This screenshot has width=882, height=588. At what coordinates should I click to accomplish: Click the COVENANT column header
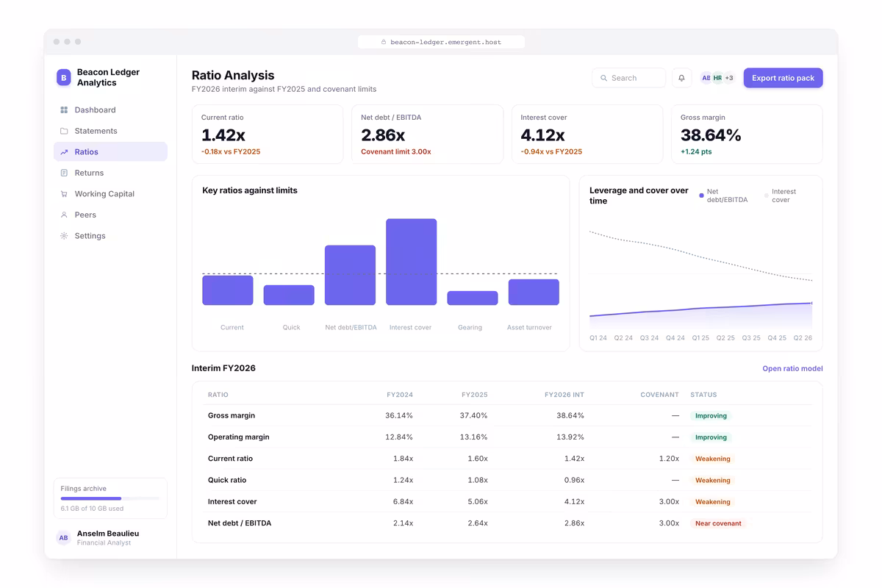point(659,395)
